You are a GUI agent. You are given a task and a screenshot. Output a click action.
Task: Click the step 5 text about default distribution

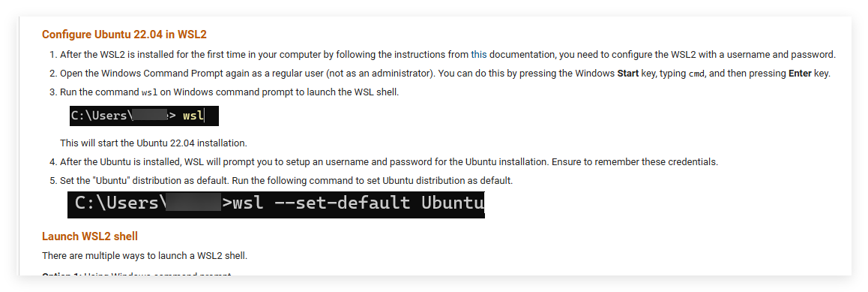click(286, 181)
